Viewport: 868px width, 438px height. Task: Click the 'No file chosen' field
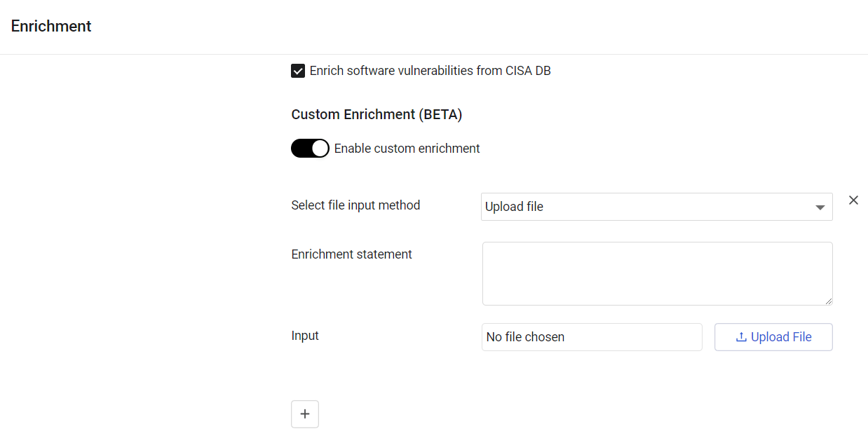[x=591, y=337]
